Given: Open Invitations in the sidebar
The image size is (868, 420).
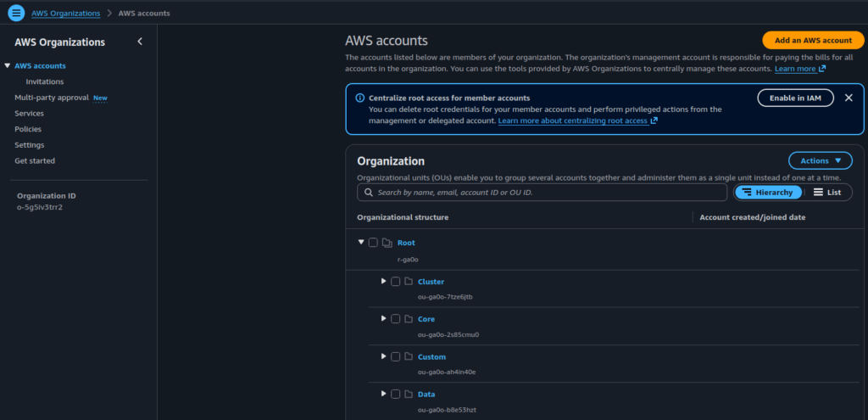Looking at the screenshot, I should (x=45, y=82).
